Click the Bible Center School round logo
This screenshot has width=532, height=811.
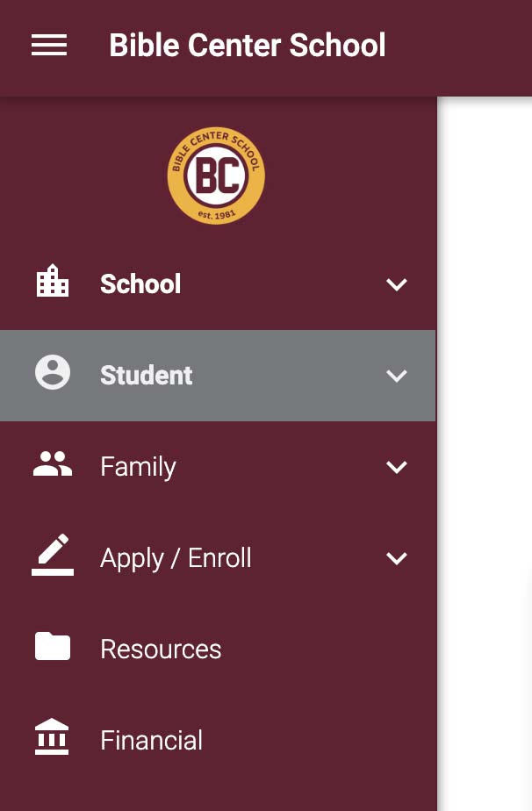click(216, 176)
